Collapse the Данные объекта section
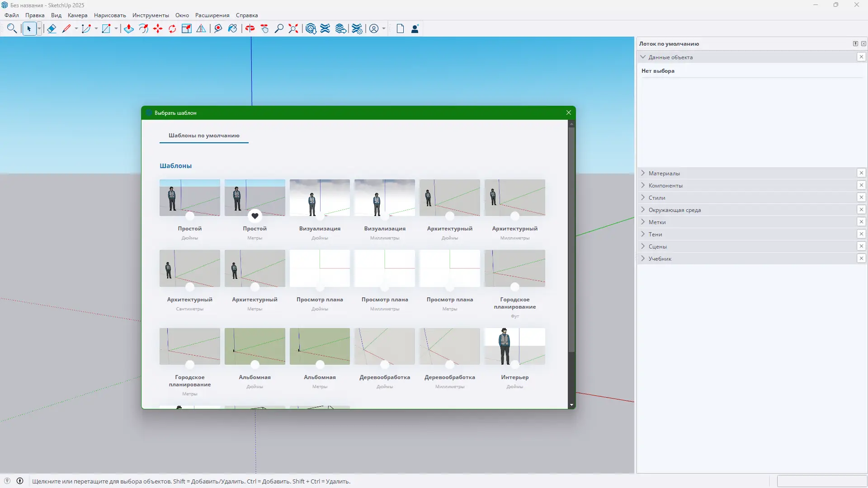Screen dimensions: 868x488 click(x=644, y=57)
